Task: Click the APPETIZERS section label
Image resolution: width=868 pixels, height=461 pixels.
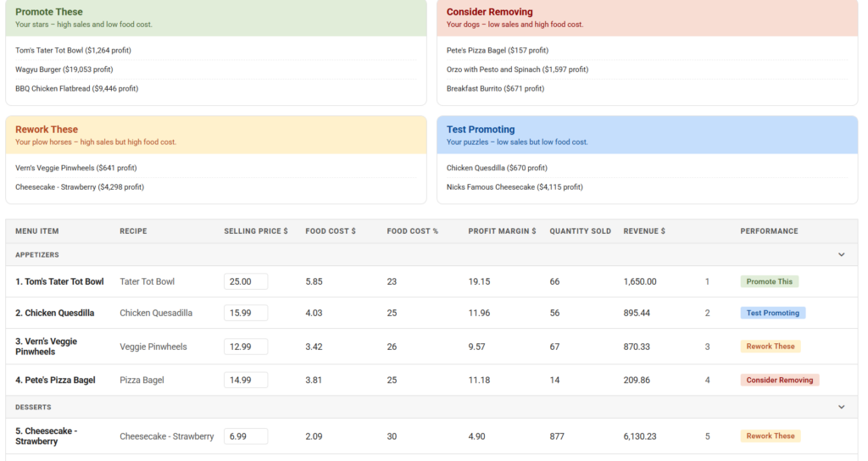Action: [x=37, y=254]
